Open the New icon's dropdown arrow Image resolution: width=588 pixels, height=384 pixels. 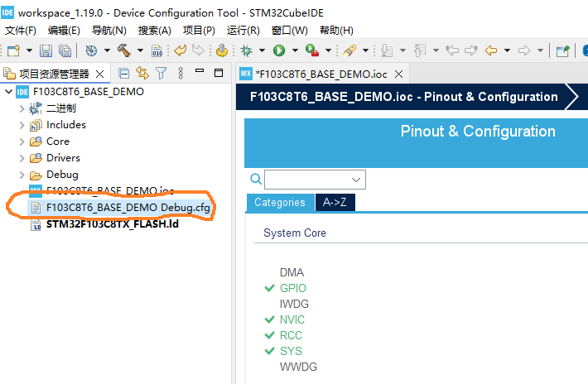pos(29,50)
